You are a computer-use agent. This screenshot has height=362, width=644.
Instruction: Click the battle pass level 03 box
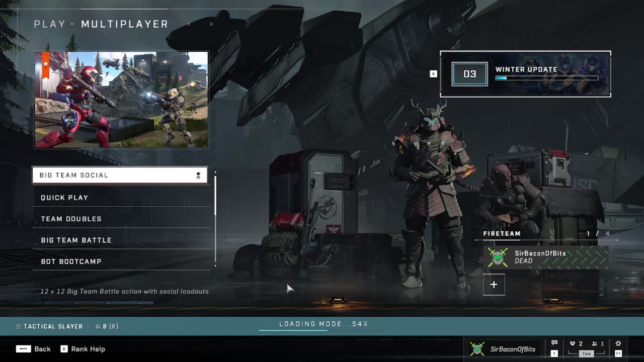click(x=469, y=74)
